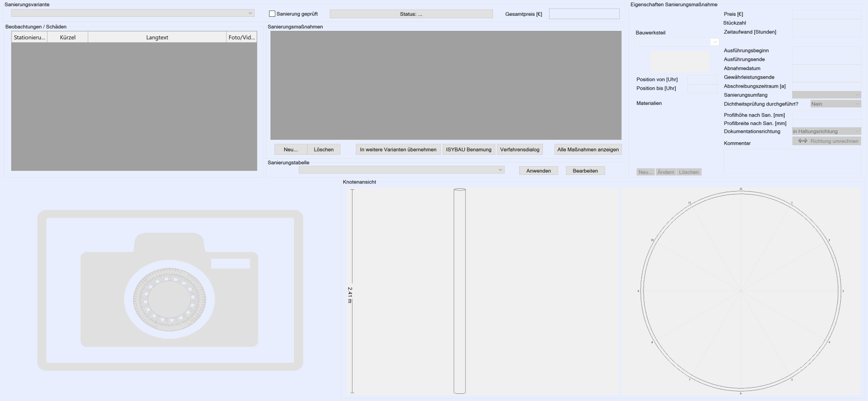This screenshot has width=868, height=401.
Task: Enable the Sanierung geprüft checkbox
Action: (x=272, y=14)
